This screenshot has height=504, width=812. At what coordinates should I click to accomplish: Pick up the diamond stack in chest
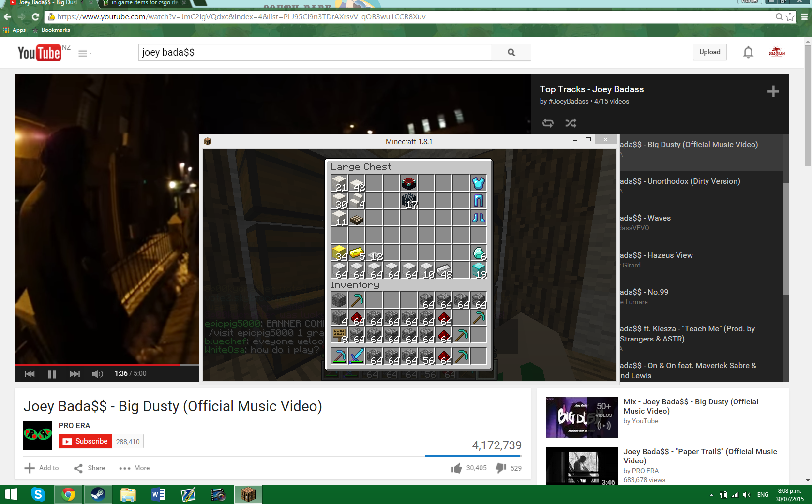click(478, 252)
